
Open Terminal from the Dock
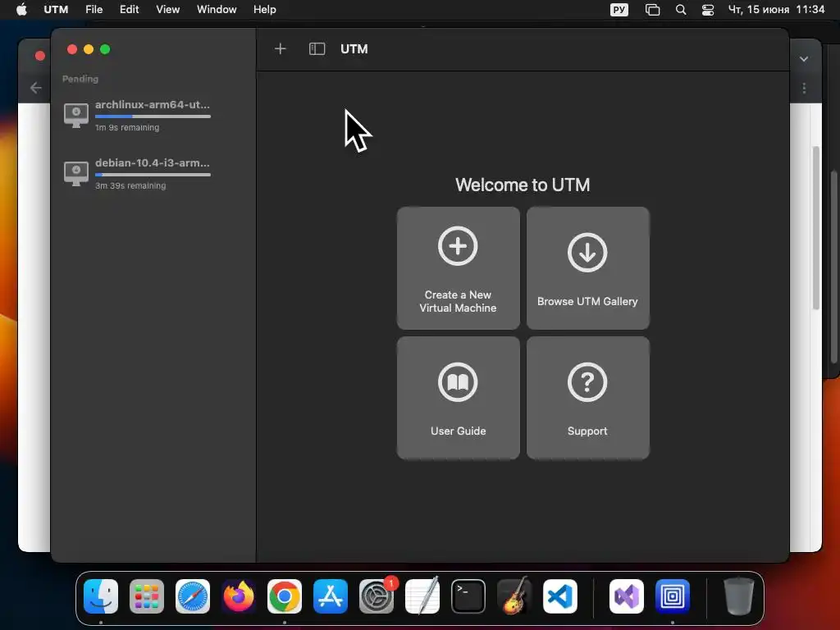coord(468,596)
